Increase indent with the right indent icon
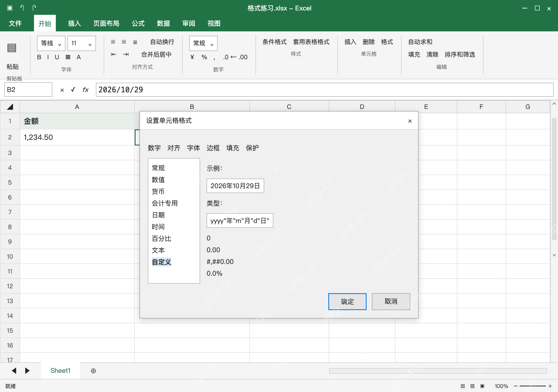 point(126,54)
